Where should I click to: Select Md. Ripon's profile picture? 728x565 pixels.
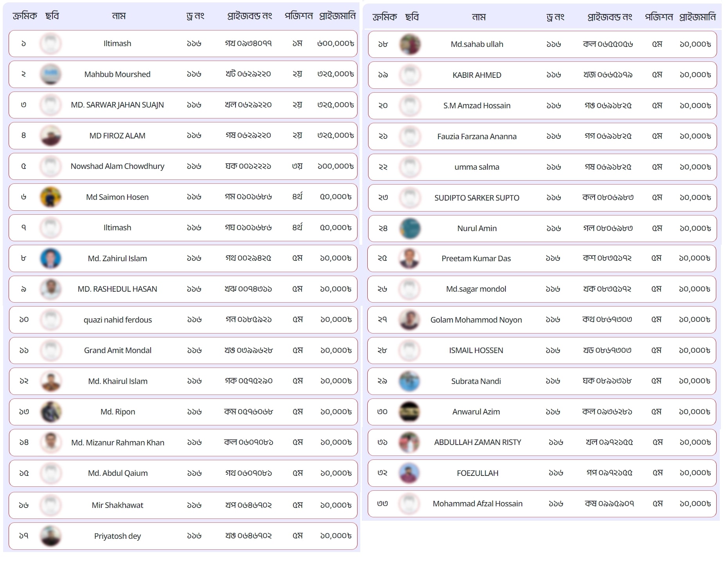point(50,412)
